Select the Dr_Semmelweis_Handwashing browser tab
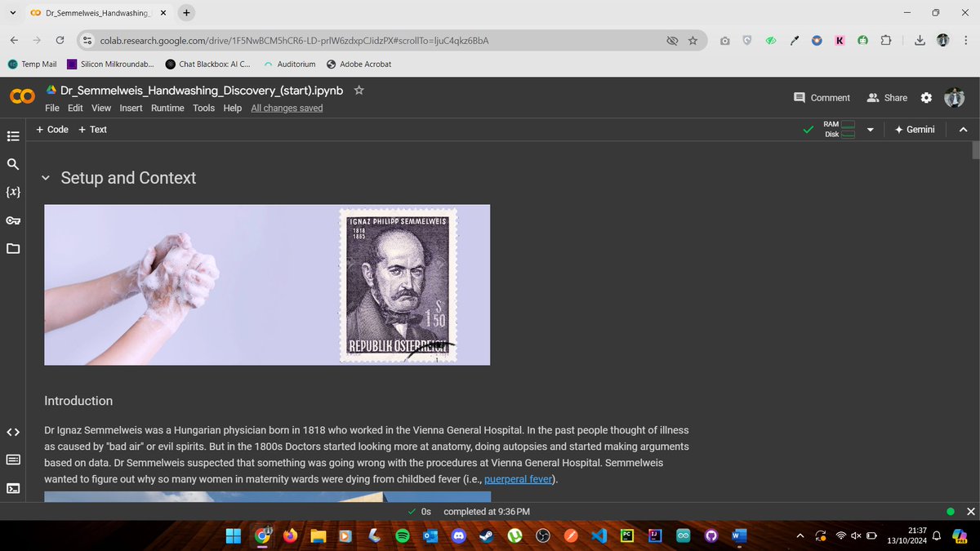Viewport: 980px width, 551px height. pyautogui.click(x=97, y=13)
